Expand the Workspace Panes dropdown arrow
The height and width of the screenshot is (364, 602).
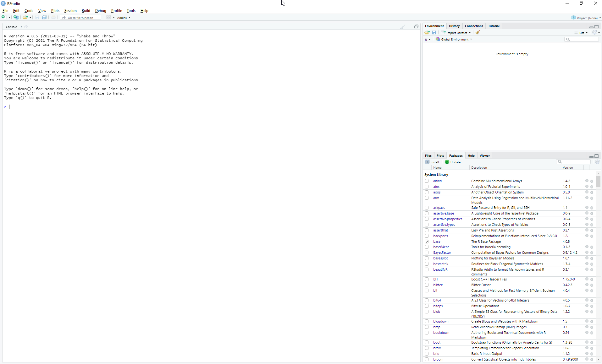tap(114, 18)
